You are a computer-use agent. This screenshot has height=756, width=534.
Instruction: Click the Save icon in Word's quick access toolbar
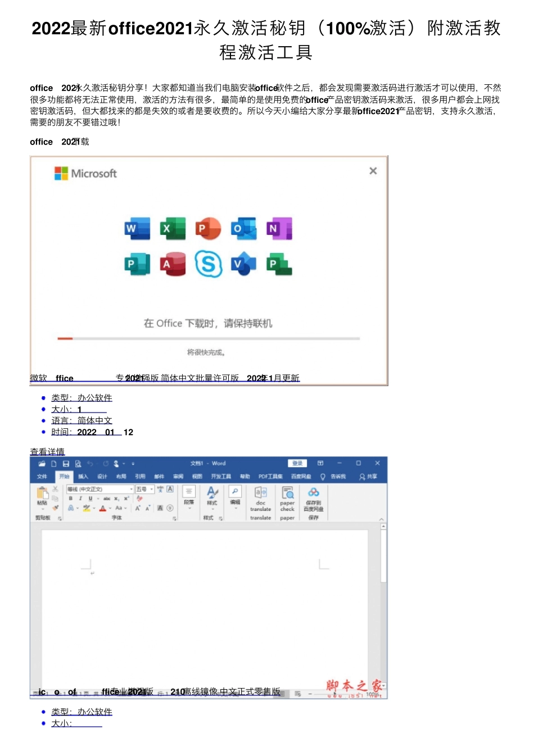pyautogui.click(x=66, y=464)
